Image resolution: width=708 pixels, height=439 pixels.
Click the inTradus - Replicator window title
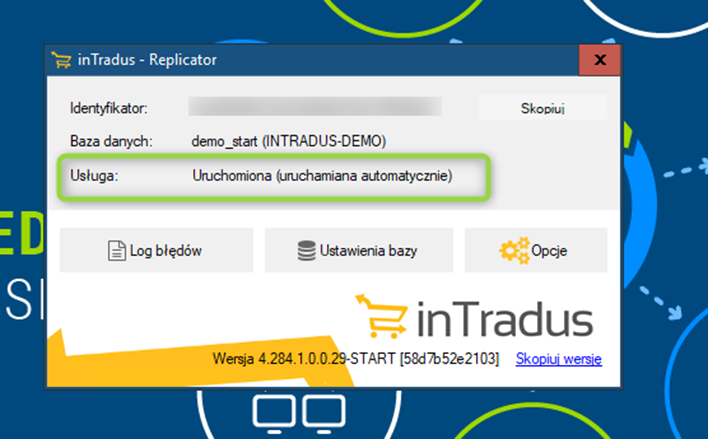147,60
